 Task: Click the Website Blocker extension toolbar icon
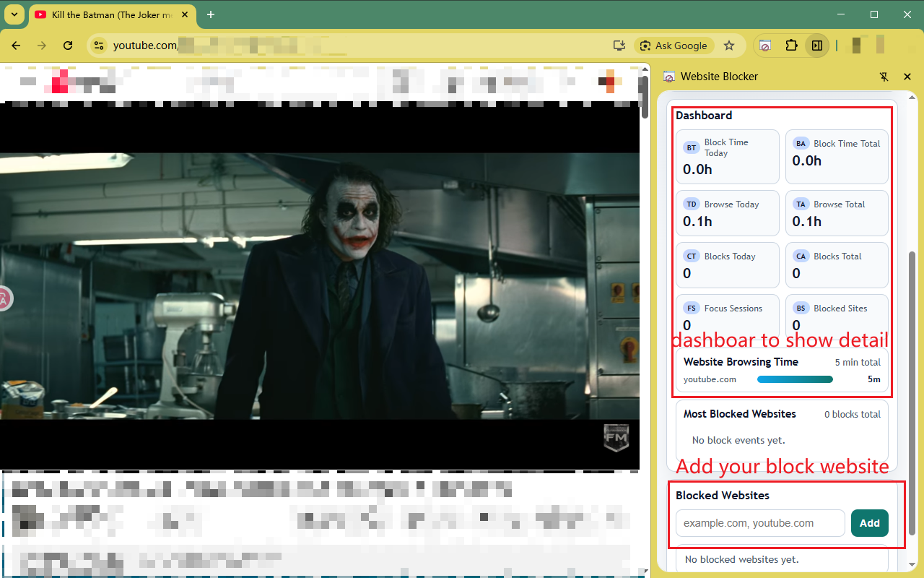pos(765,46)
